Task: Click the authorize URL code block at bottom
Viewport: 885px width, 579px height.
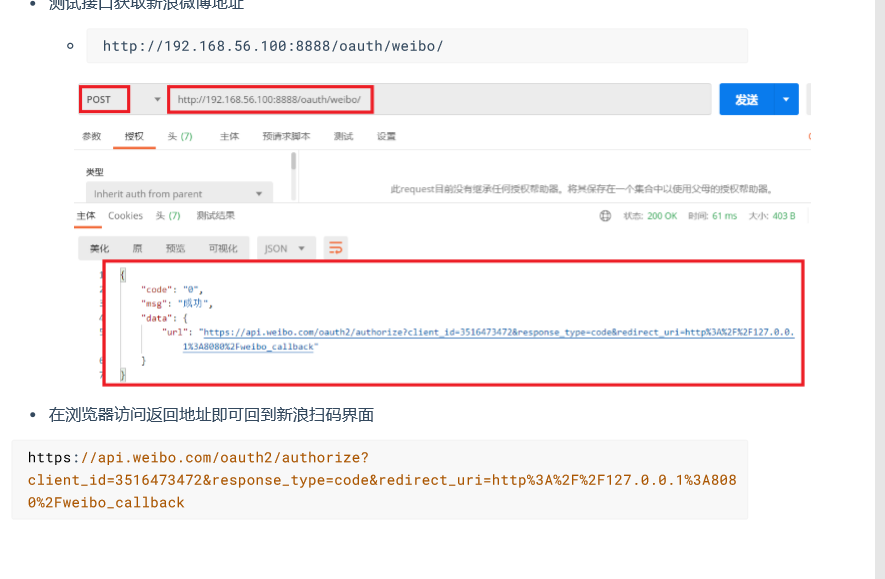Action: click(379, 480)
